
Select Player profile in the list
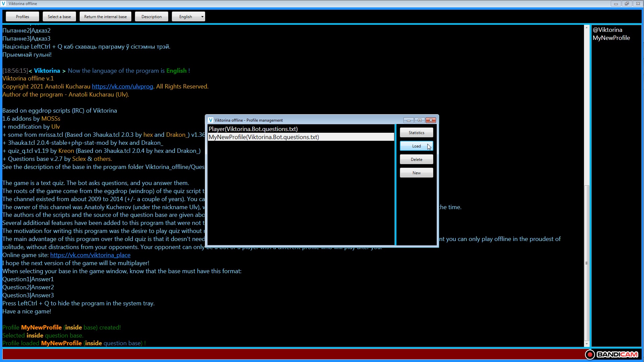253,129
